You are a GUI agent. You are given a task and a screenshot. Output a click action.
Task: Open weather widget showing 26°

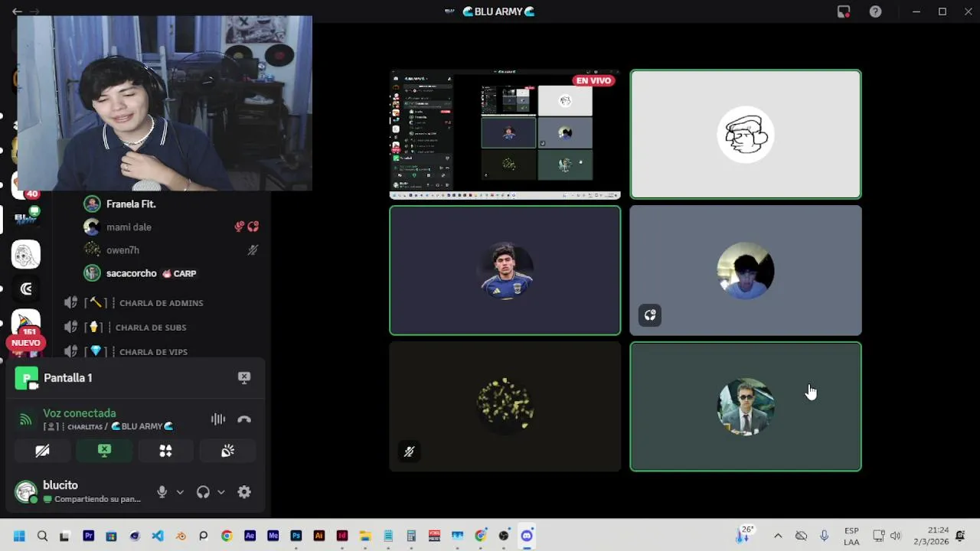tap(745, 534)
